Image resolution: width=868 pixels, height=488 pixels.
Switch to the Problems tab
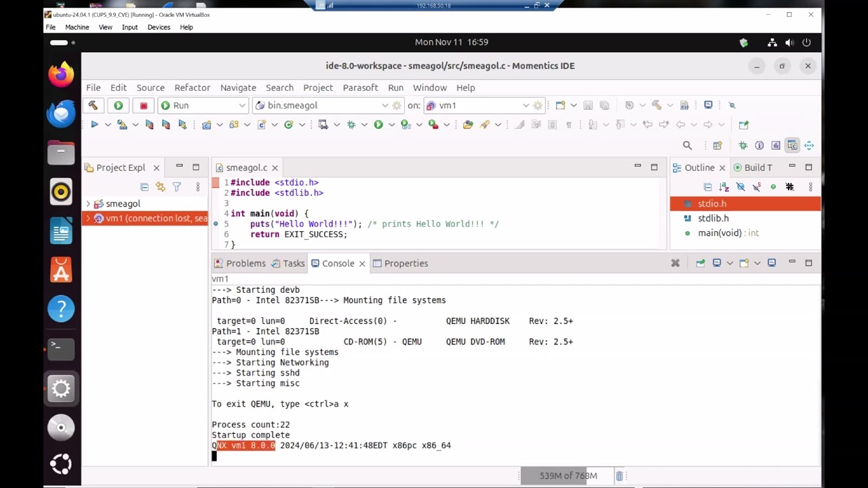point(239,263)
